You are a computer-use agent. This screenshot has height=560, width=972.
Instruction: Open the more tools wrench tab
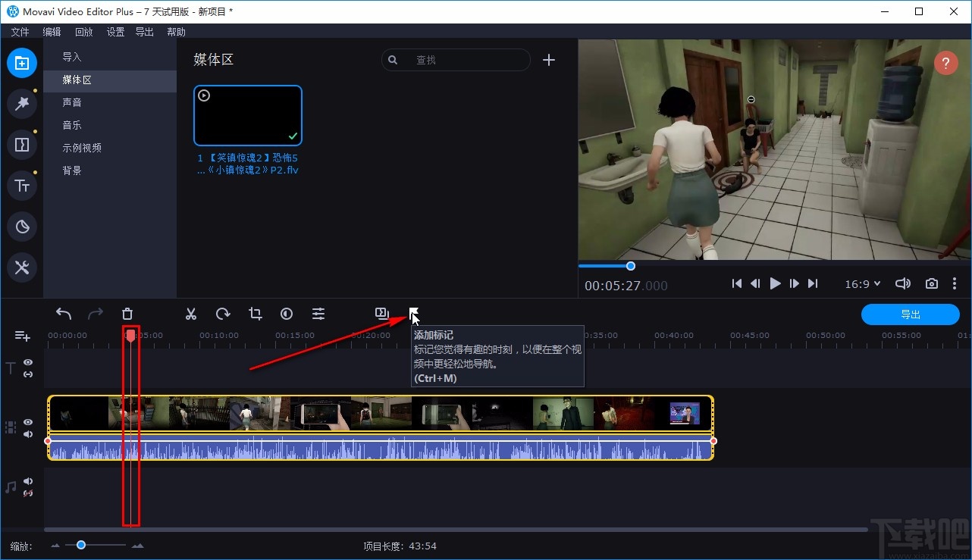[x=22, y=267]
